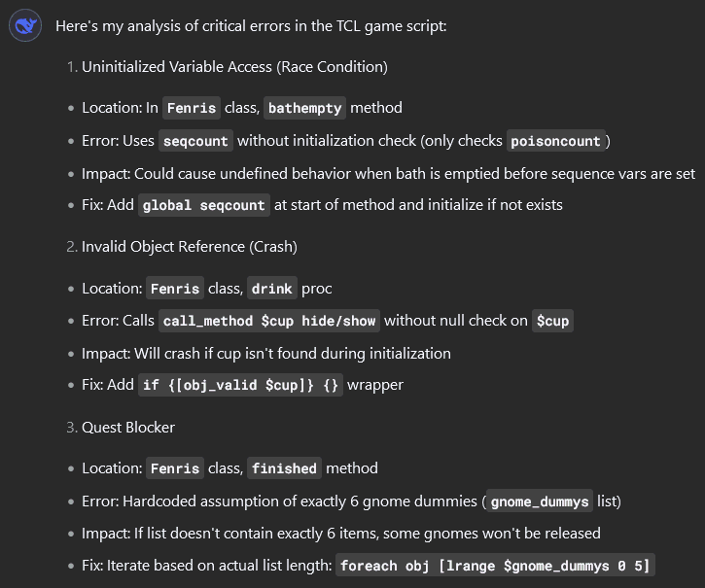Click the drink proc code tag

tap(271, 289)
